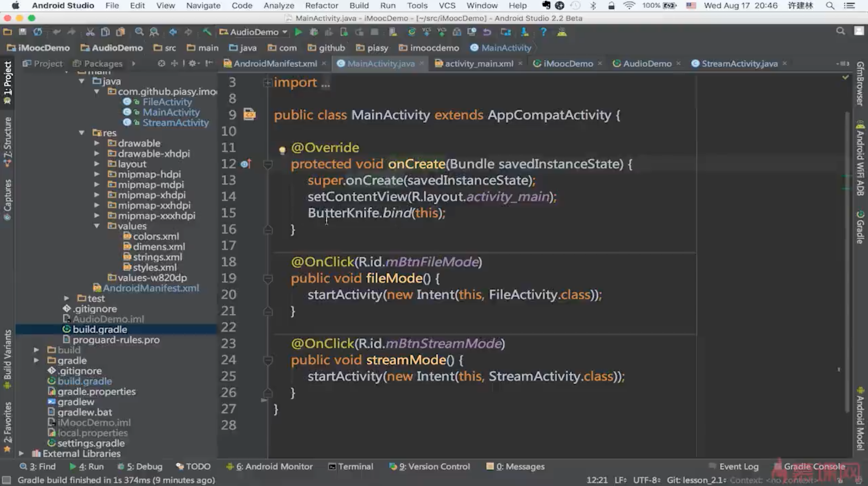Expand the test folder
Viewport: 868px width, 486px height.
pos(66,298)
